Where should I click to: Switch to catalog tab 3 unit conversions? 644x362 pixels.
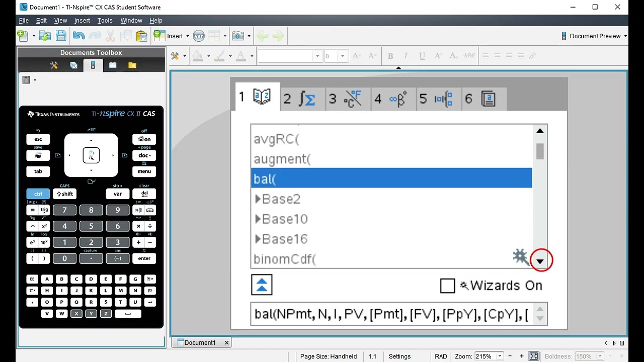pyautogui.click(x=348, y=99)
